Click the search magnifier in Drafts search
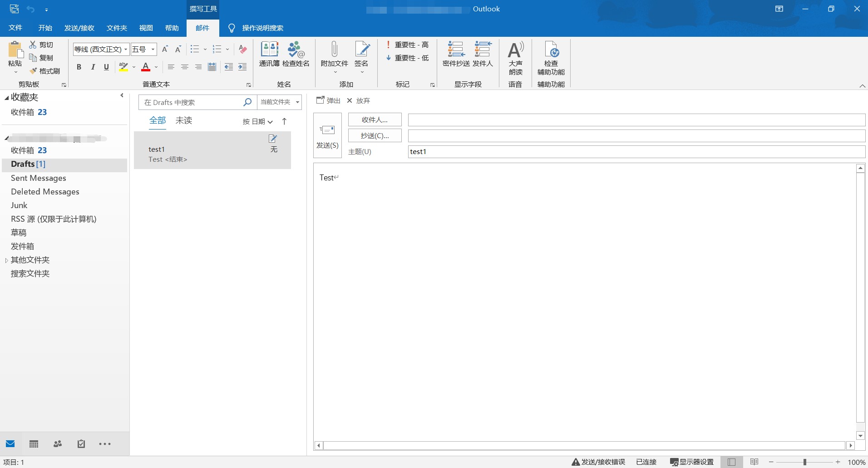This screenshot has width=868, height=468. pos(247,102)
